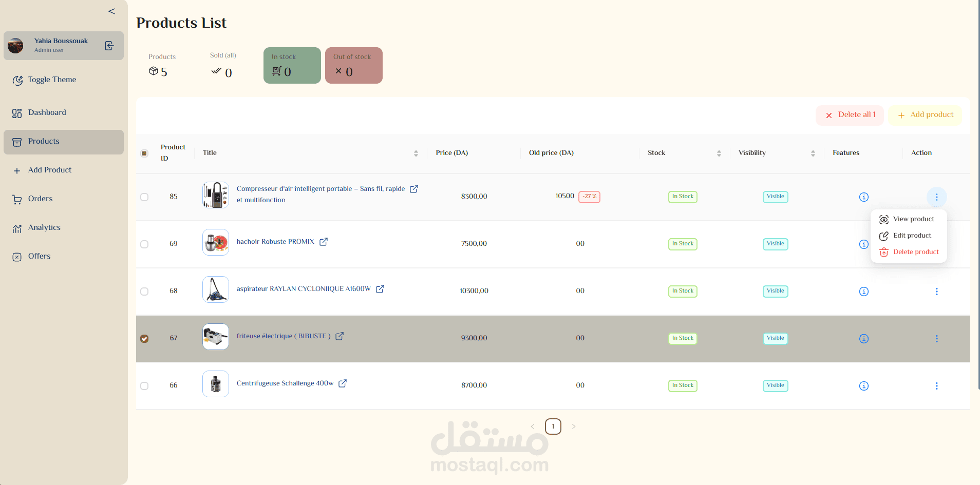Open the Analytics section

click(64, 227)
